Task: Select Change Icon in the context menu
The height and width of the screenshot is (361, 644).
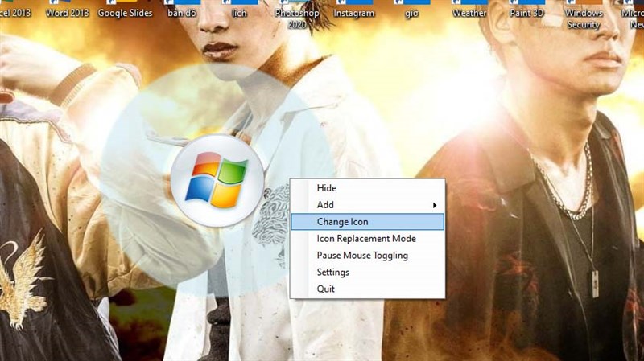Action: coord(367,222)
